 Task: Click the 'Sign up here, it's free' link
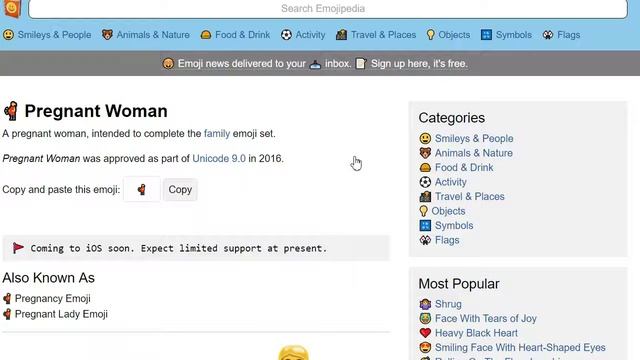pos(419,64)
